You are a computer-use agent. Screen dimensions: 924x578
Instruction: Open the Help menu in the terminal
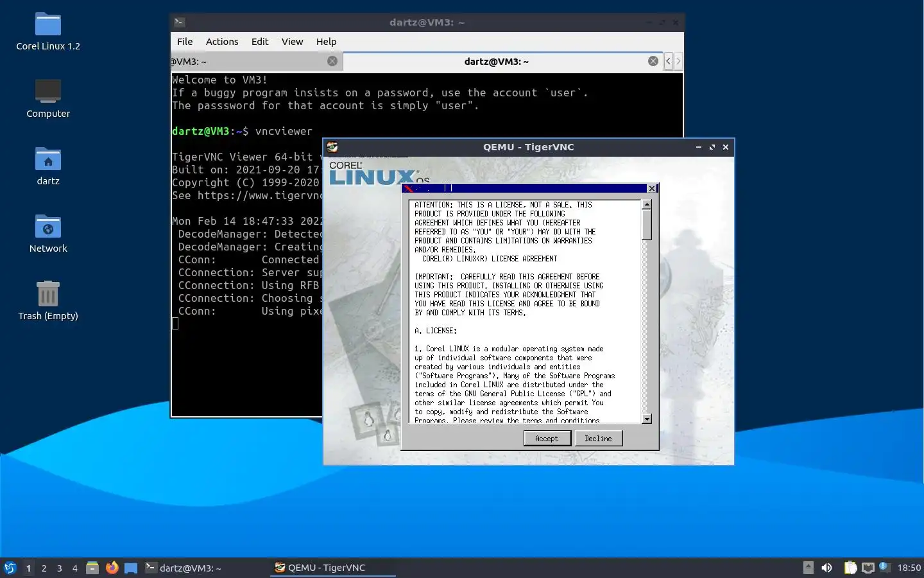(x=326, y=42)
